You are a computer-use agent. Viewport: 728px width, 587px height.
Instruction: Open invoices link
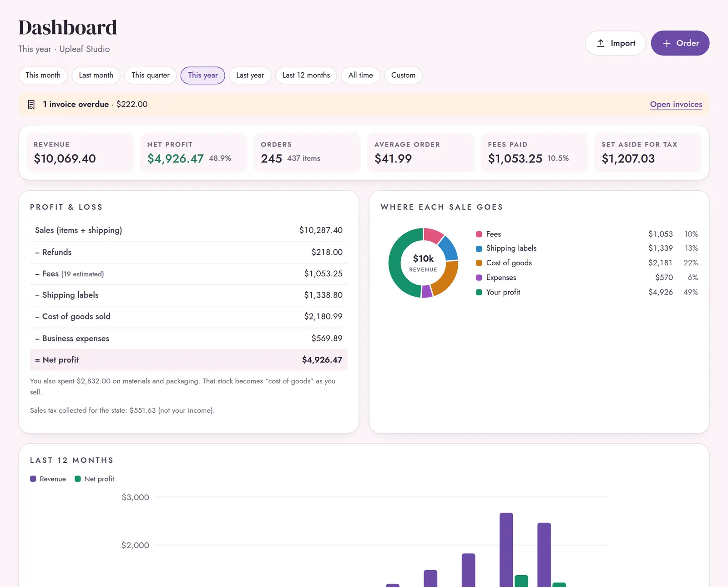(676, 104)
